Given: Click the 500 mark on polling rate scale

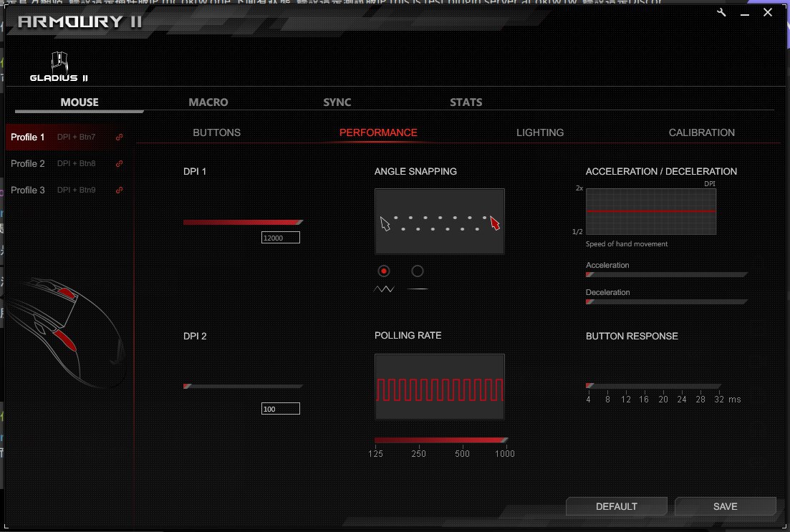Looking at the screenshot, I should coord(462,453).
